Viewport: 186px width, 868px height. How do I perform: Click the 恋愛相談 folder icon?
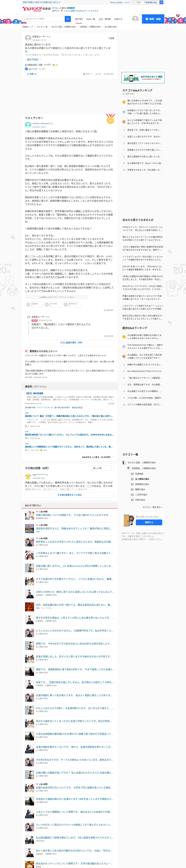pyautogui.click(x=132, y=473)
